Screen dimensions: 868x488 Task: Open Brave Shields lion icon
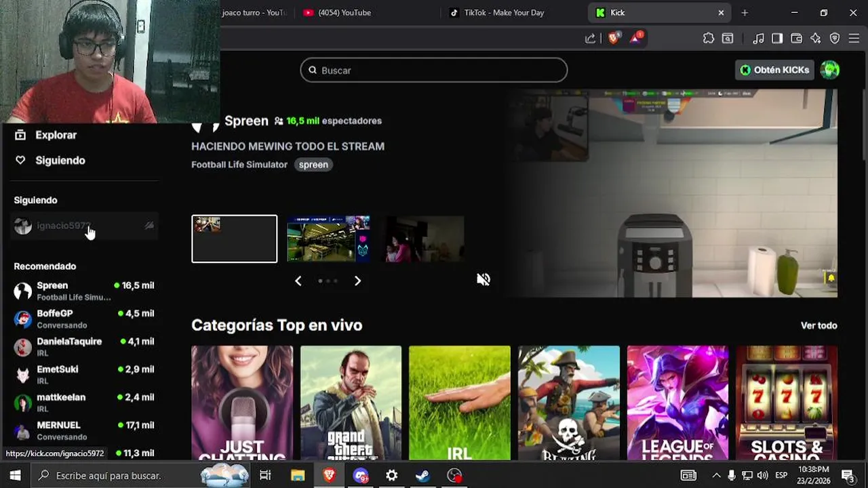613,39
